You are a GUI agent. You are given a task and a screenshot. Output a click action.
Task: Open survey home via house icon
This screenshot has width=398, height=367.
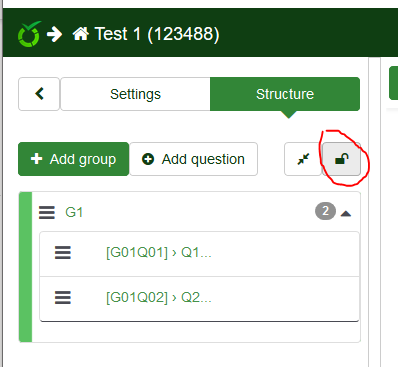coord(81,34)
